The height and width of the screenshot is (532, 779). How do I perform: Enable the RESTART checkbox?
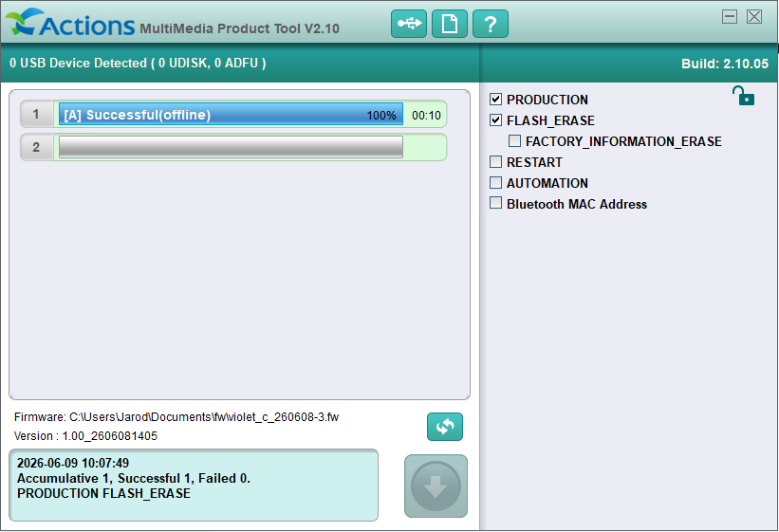coord(495,162)
